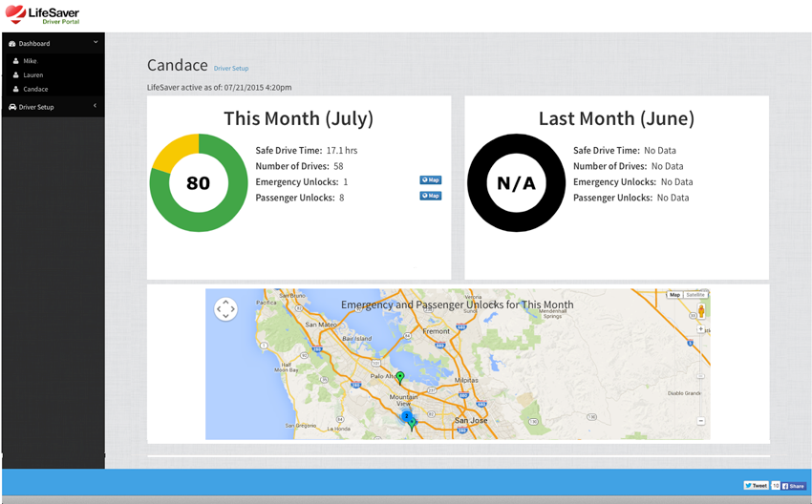Expand the Driver Setup sidebar menu

pos(53,107)
